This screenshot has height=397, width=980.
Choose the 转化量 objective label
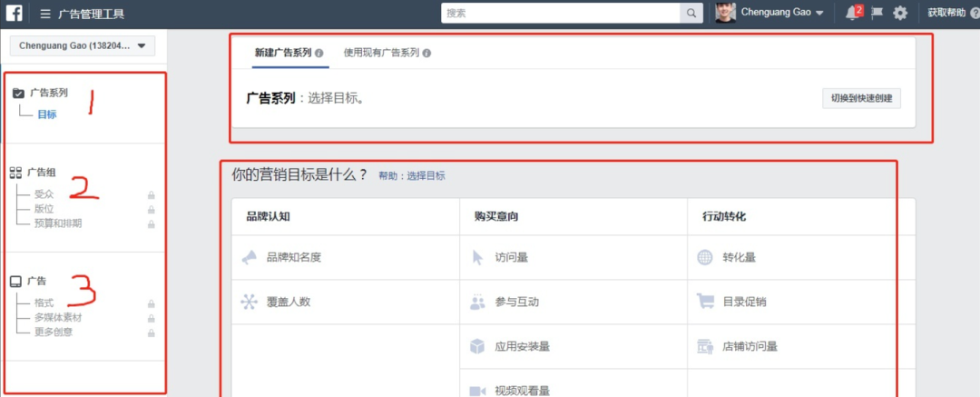click(x=740, y=257)
